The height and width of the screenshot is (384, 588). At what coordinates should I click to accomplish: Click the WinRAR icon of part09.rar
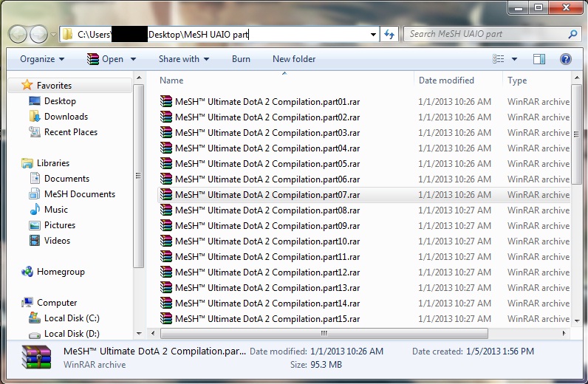166,225
